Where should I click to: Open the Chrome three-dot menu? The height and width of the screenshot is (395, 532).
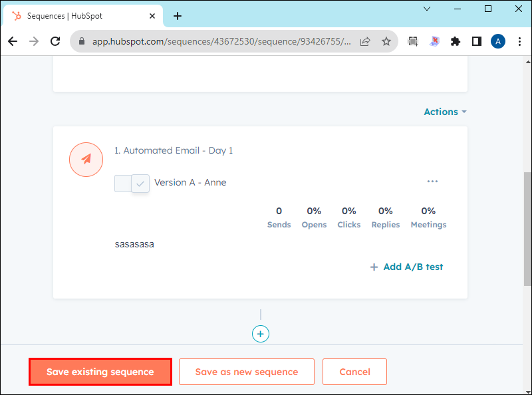click(519, 41)
